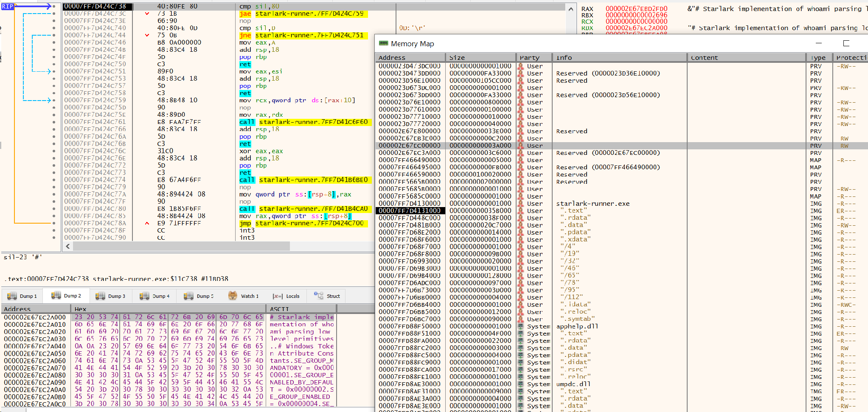
Task: Click disassembly vertical scroll up arrow
Action: click(x=571, y=9)
